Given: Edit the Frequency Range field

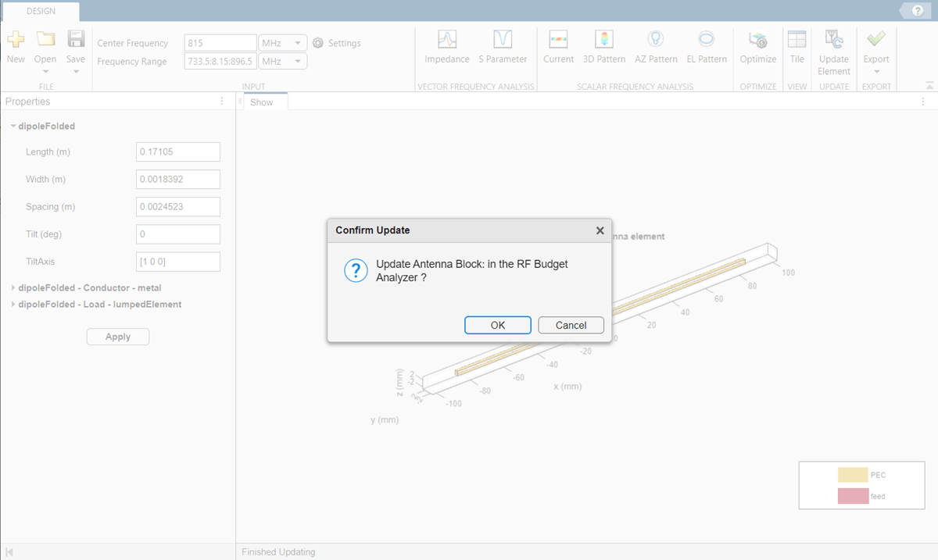Looking at the screenshot, I should [x=220, y=61].
